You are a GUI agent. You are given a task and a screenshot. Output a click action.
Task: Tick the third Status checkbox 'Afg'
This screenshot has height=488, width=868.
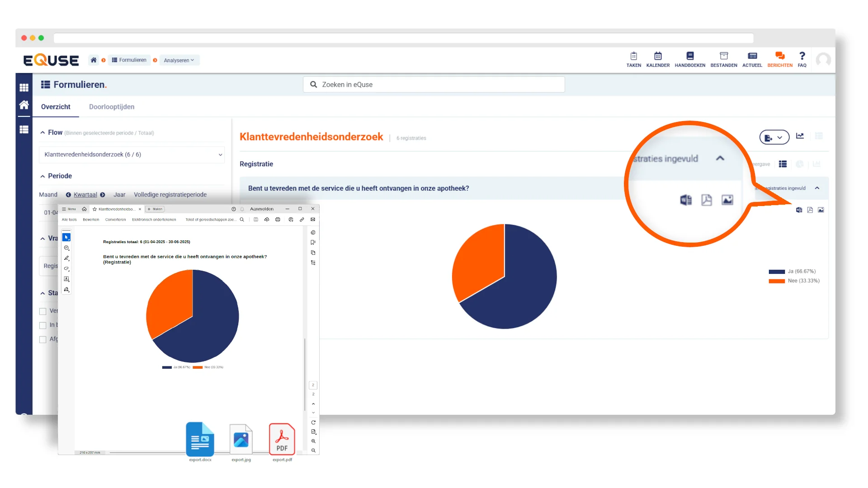pyautogui.click(x=43, y=339)
